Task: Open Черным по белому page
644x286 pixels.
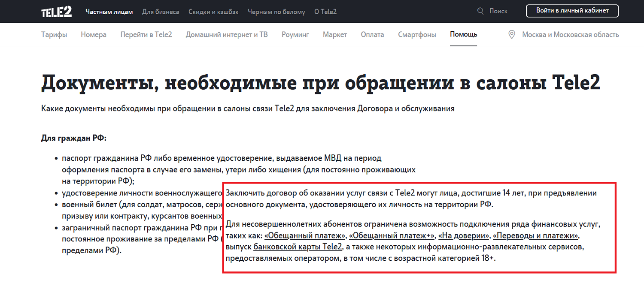Action: pos(276,12)
